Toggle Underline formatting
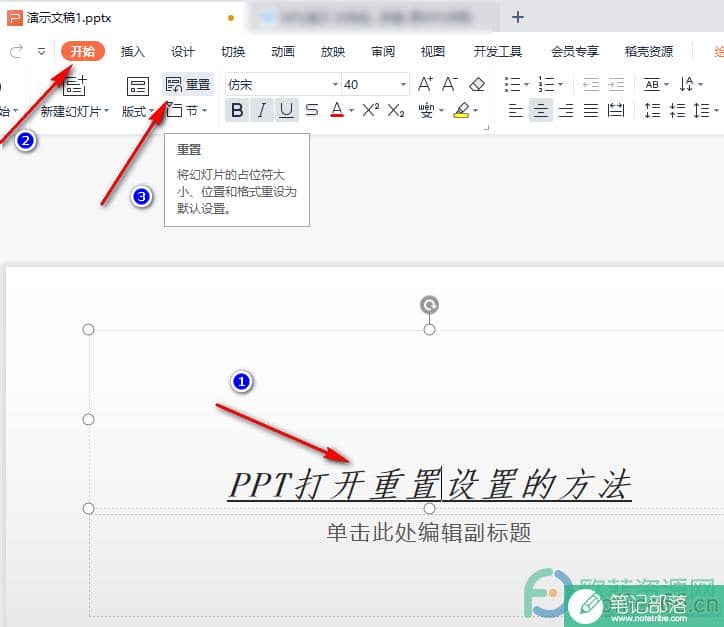 [x=287, y=110]
